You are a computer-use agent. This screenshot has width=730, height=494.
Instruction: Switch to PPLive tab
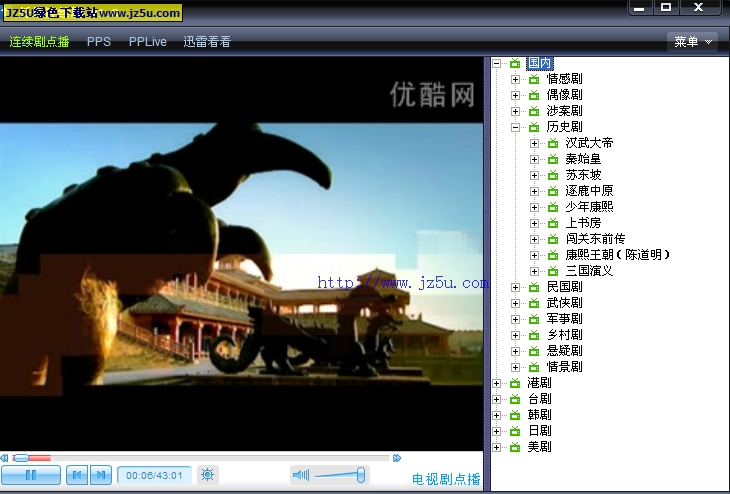148,41
